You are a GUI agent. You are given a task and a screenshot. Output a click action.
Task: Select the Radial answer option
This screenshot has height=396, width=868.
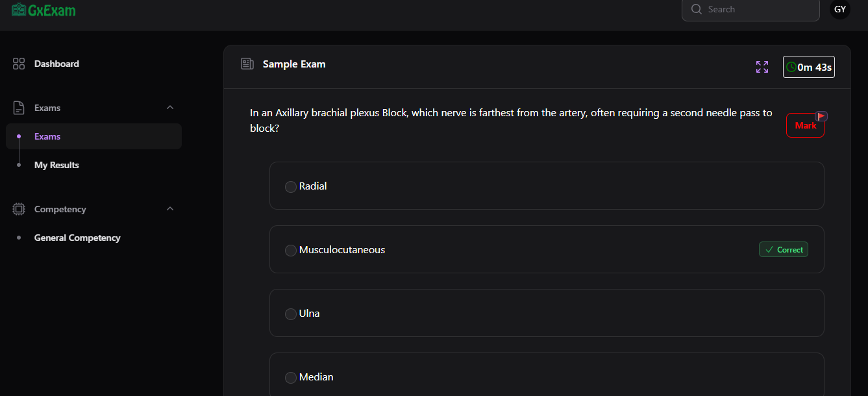point(290,186)
